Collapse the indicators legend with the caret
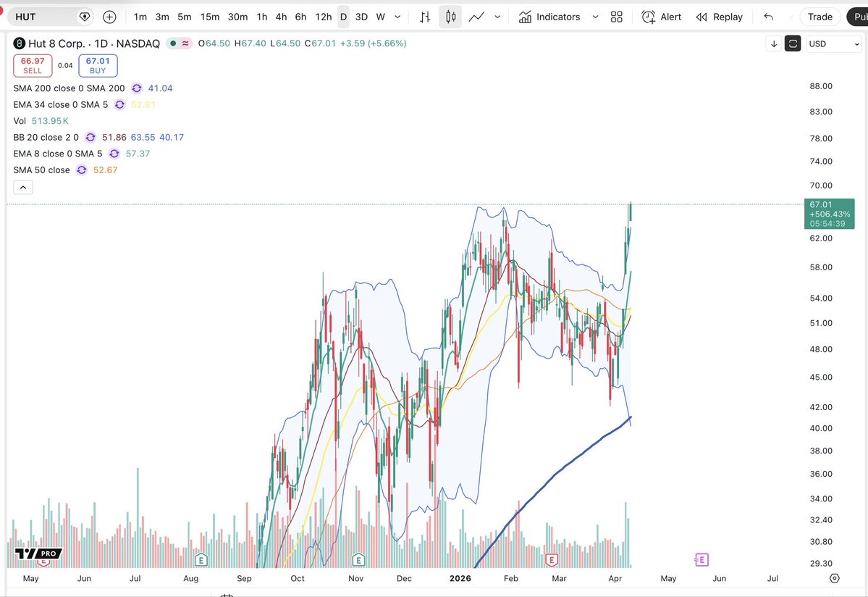The height and width of the screenshot is (597, 868). point(22,186)
